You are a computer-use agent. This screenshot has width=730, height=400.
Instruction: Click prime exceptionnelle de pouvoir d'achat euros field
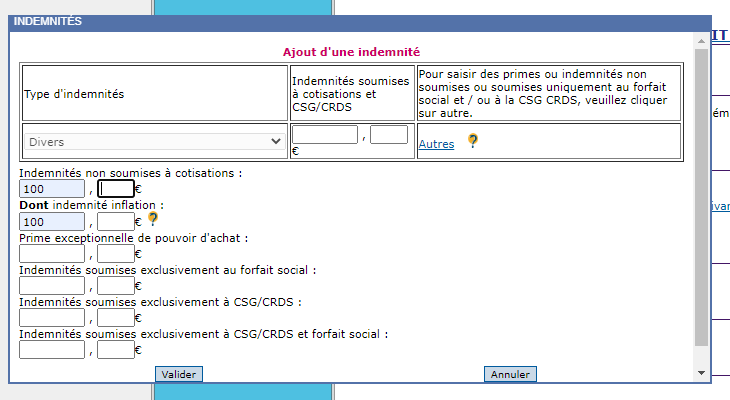pos(52,254)
